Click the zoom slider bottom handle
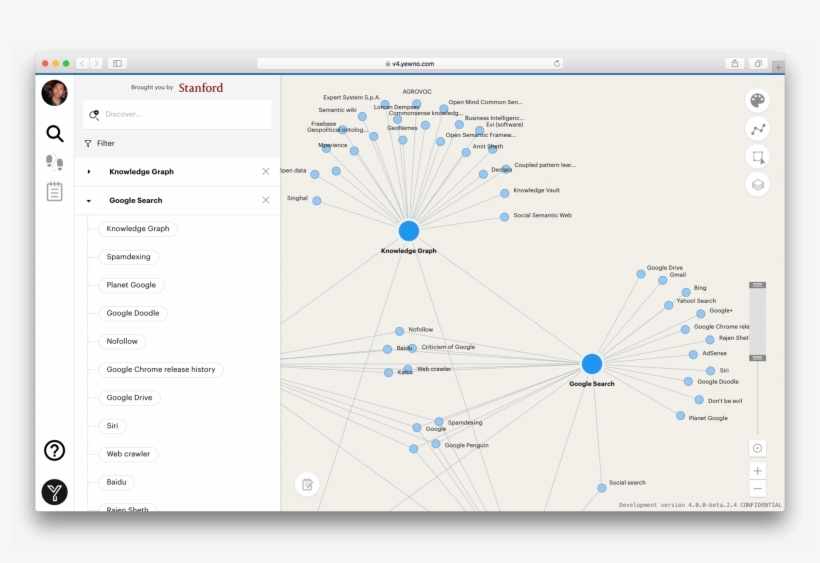The height and width of the screenshot is (563, 820). [x=758, y=358]
